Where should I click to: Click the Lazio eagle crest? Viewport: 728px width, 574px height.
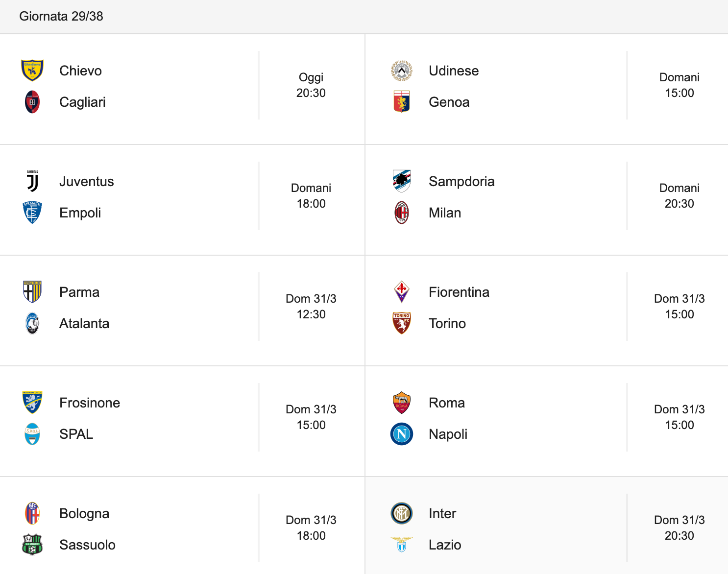(x=402, y=545)
